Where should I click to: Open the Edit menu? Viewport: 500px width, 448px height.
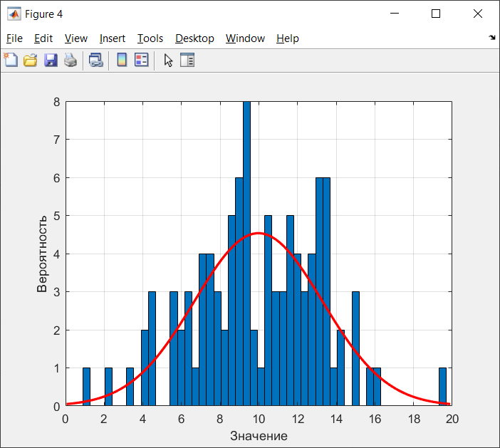coord(43,38)
